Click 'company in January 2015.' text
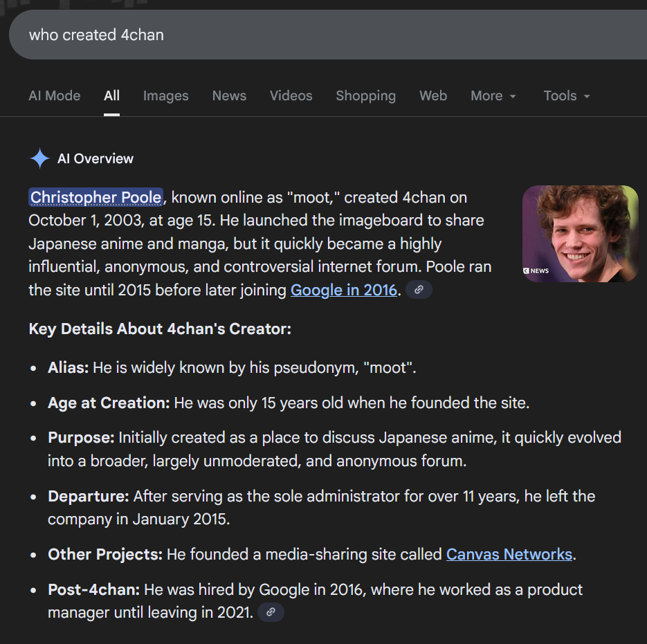647x644 pixels. click(x=138, y=519)
